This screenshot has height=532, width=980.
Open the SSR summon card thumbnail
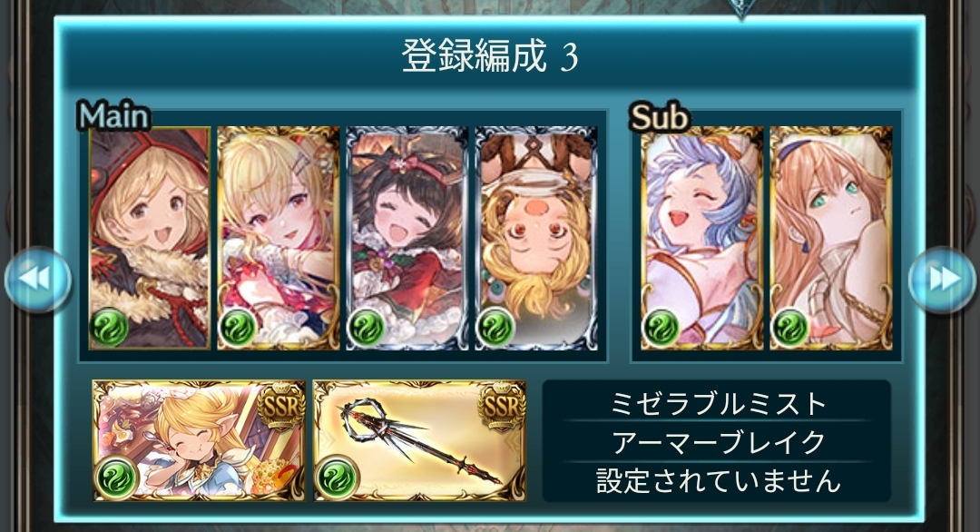pos(199,440)
